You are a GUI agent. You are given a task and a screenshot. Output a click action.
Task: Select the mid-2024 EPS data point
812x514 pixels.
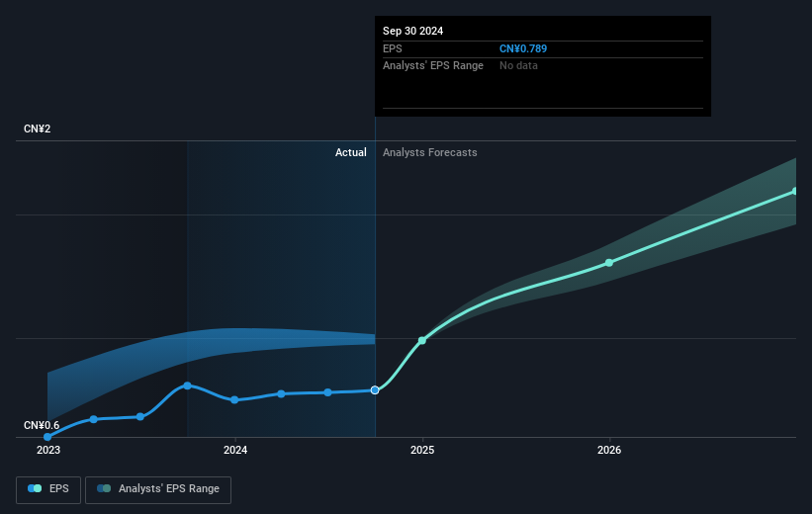(x=327, y=392)
